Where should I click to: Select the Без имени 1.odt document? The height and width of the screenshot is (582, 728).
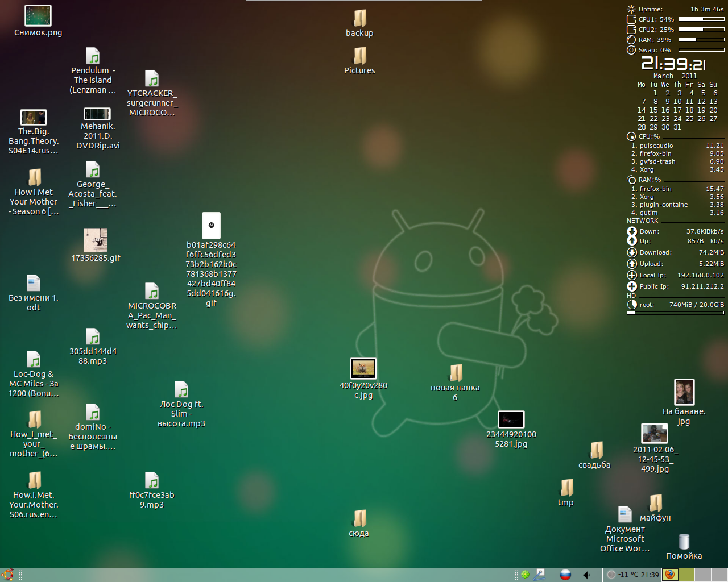pos(34,293)
